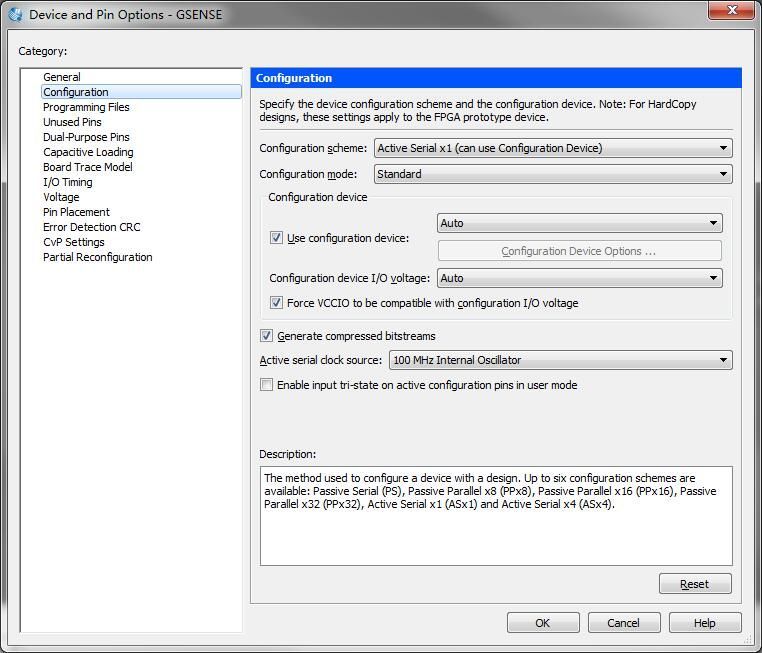
Task: Open the Configuration mode dropdown
Action: point(553,174)
